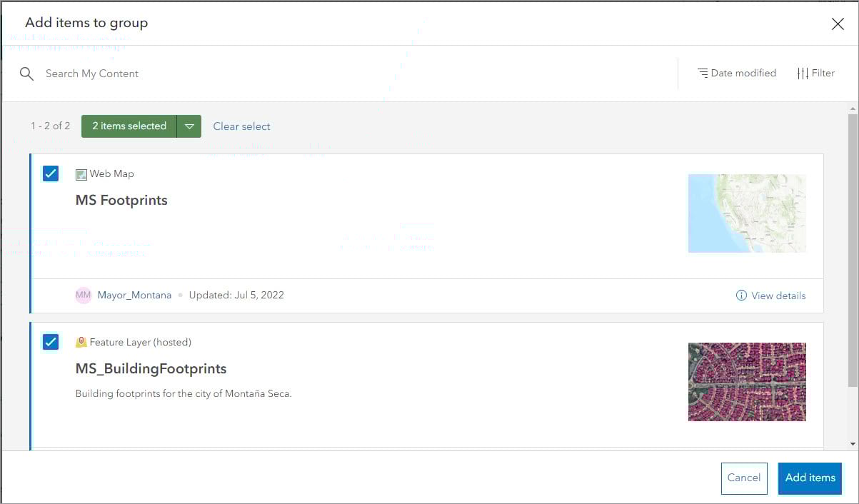Click the Date modified sort icon
The width and height of the screenshot is (859, 504).
click(x=703, y=73)
